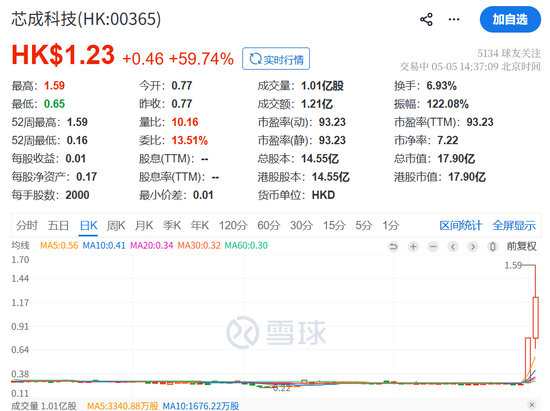This screenshot has width=550, height=411.
Task: Switch to the 30分 chart
Action: click(301, 225)
